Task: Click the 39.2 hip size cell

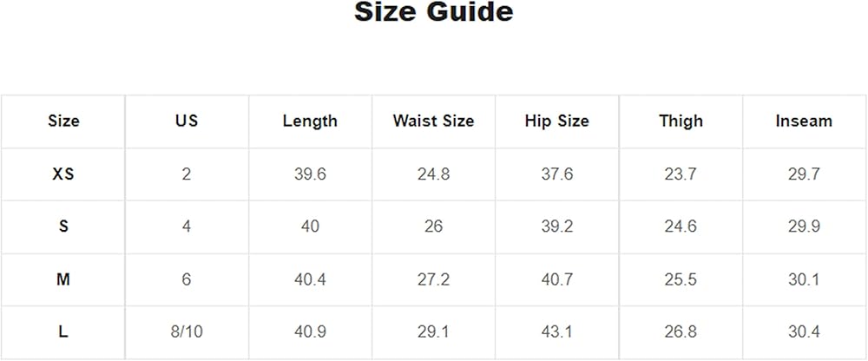Action: [x=556, y=226]
